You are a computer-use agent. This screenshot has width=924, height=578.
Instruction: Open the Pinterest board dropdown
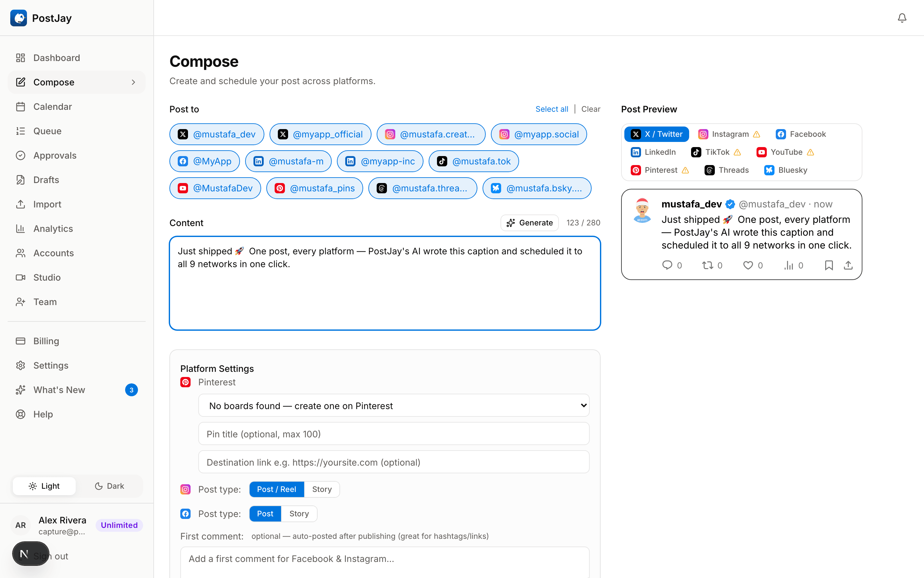click(394, 406)
